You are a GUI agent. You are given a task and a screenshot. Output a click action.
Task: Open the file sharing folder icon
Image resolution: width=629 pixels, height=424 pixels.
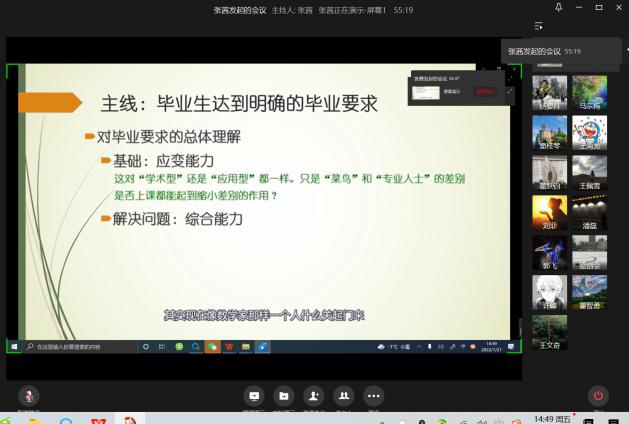coord(284,396)
